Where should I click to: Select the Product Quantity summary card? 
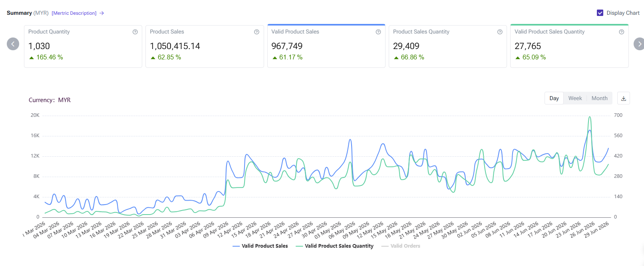83,46
